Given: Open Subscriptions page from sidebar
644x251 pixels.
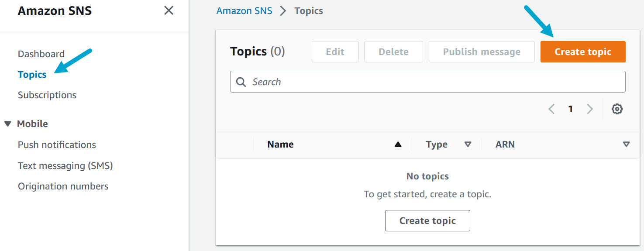Looking at the screenshot, I should [47, 95].
